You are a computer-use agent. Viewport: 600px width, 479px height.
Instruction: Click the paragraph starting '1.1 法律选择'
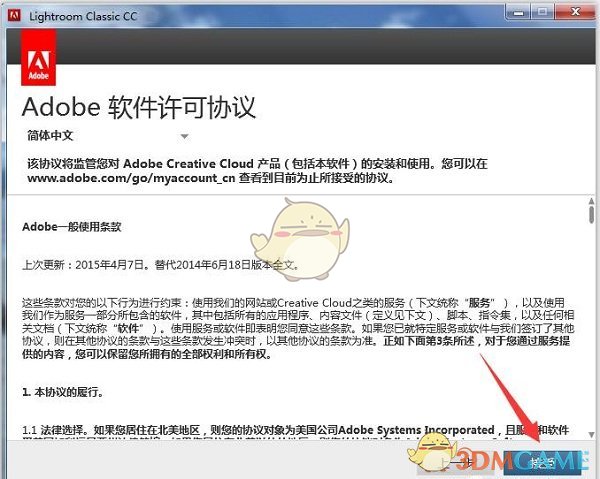[295, 432]
